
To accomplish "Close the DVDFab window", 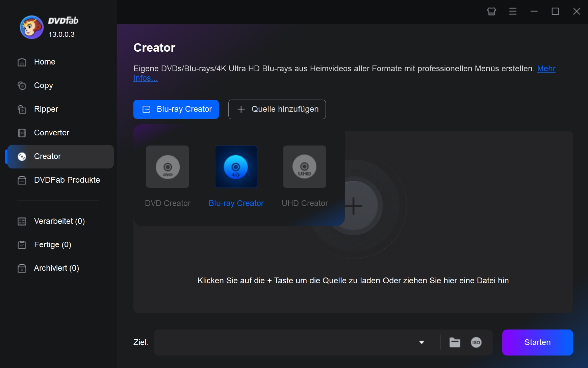I will [x=577, y=11].
